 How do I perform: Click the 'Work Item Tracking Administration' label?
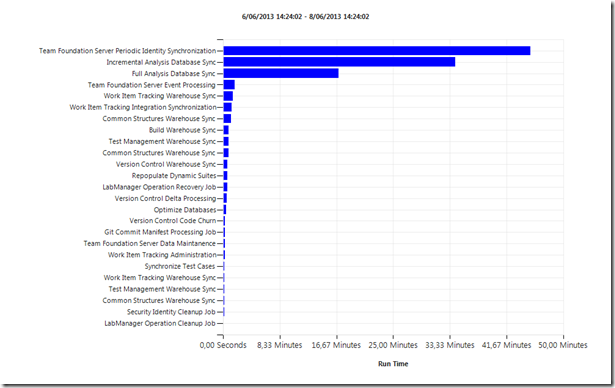coord(162,255)
